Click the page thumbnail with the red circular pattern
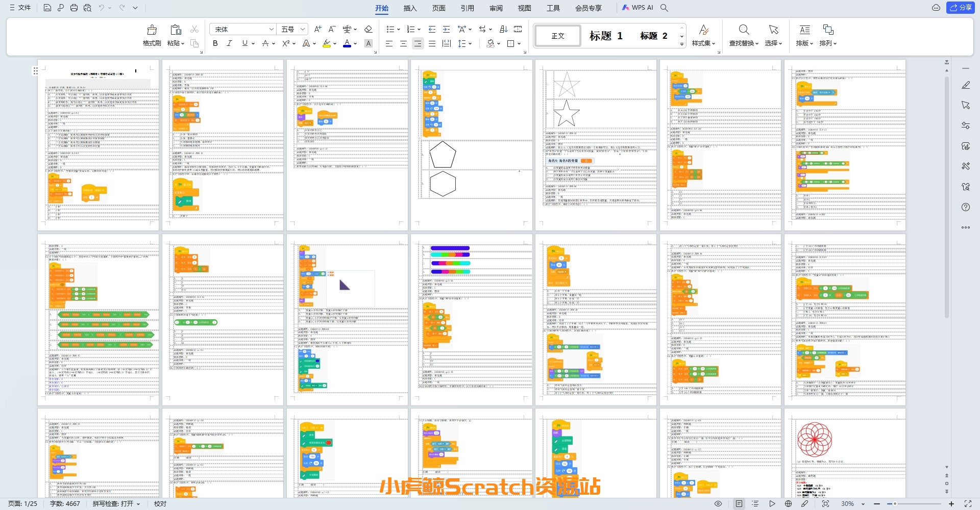 click(845, 453)
